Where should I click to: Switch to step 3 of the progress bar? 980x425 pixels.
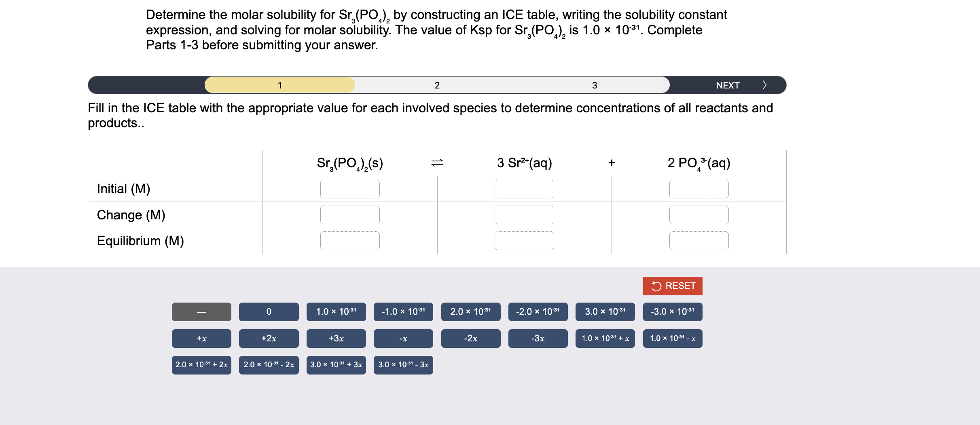pos(594,85)
